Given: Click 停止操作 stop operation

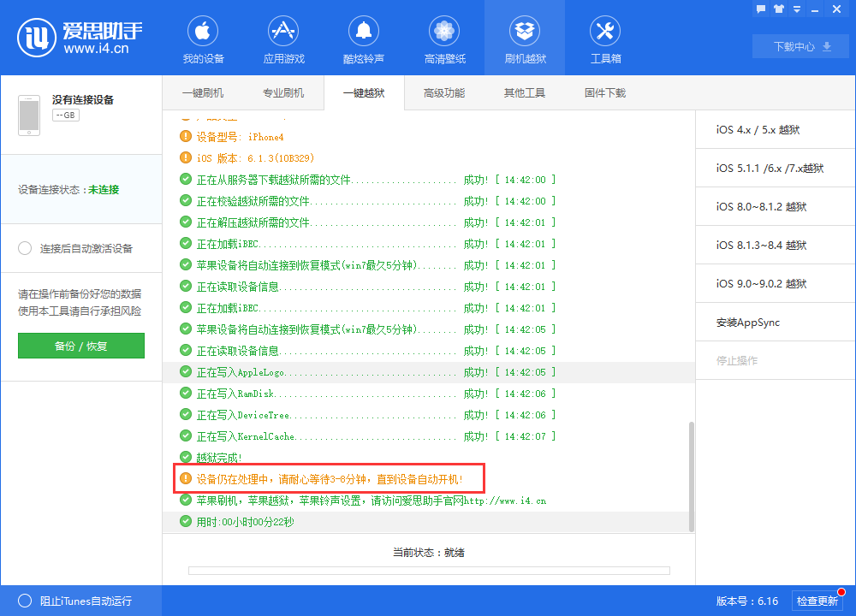Looking at the screenshot, I should tap(776, 361).
